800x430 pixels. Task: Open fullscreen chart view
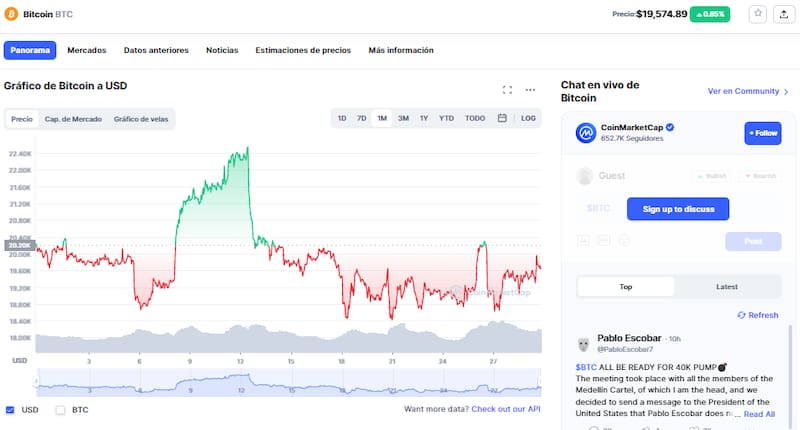point(507,90)
